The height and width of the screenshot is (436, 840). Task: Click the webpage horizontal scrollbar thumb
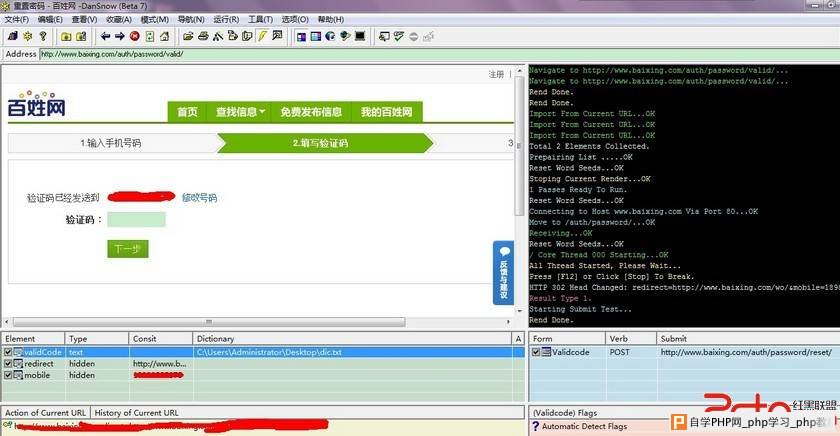[209, 322]
